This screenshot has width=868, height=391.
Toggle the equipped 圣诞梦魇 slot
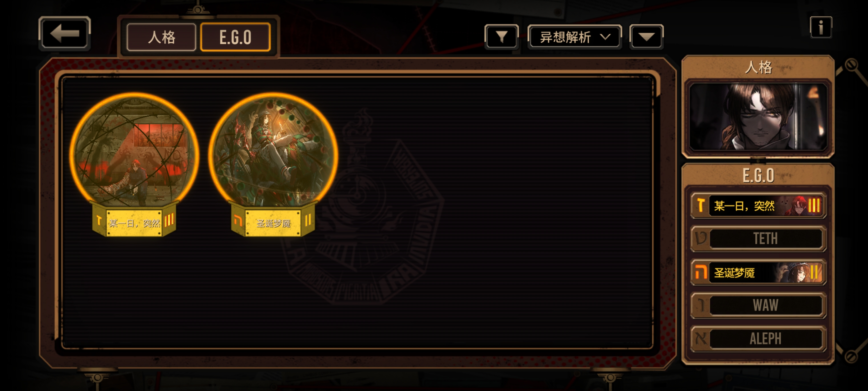pos(758,272)
